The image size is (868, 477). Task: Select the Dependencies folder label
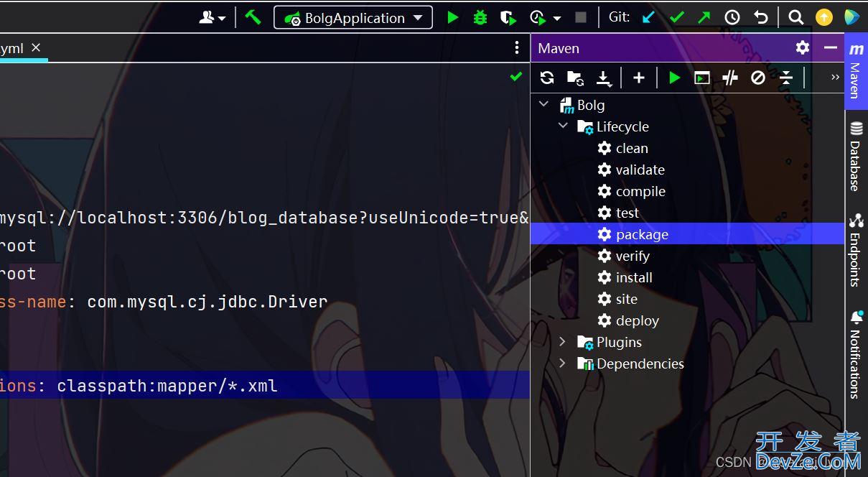pos(640,363)
